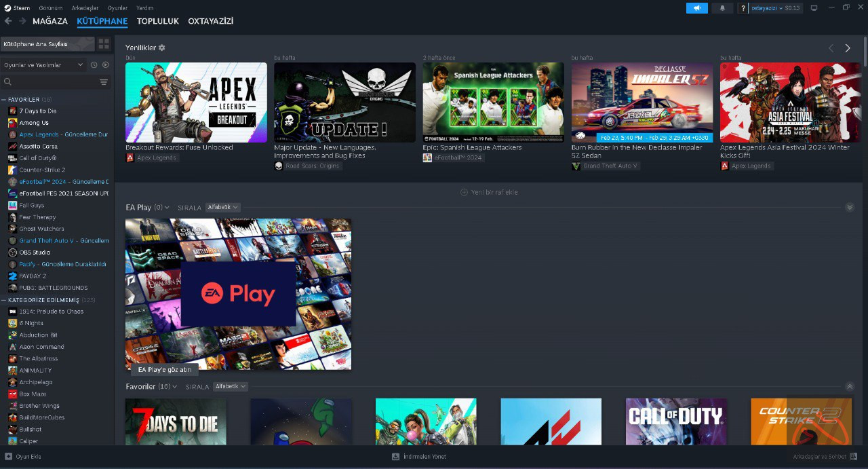Open the Arkadaşlar menu
This screenshot has width=868, height=469.
(85, 8)
